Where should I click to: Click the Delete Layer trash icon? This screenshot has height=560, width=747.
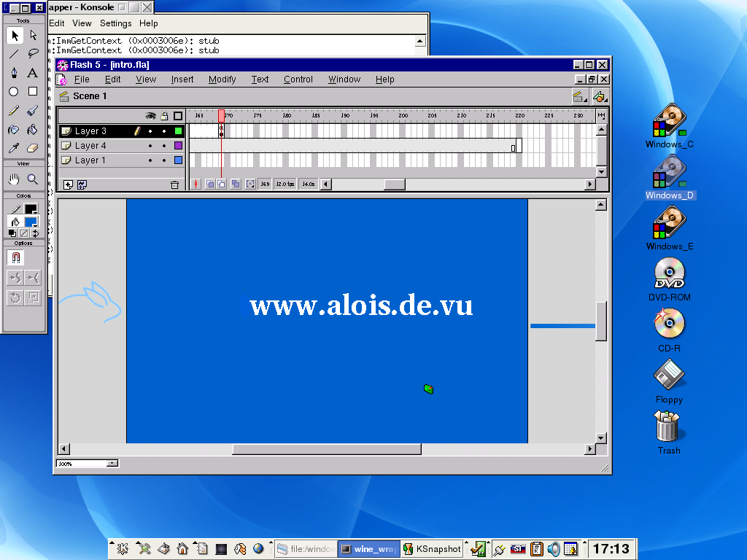pos(175,184)
